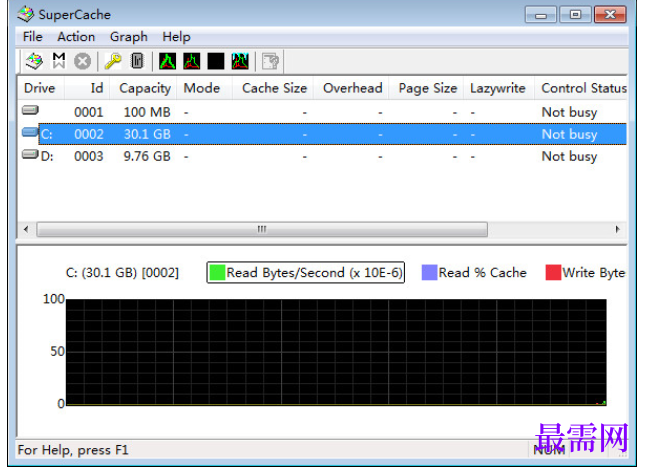Image resolution: width=647 pixels, height=469 pixels.
Task: Sort by the Capacity column header
Action: pos(143,88)
